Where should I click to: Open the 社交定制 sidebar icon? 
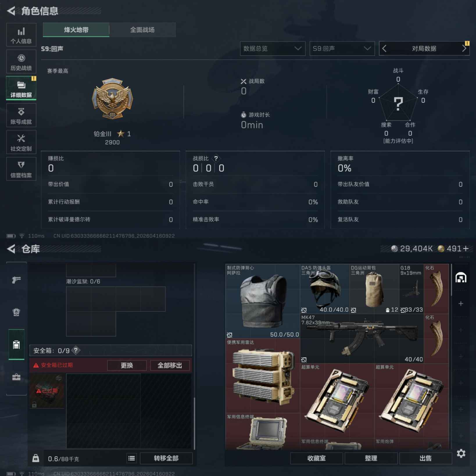(21, 142)
